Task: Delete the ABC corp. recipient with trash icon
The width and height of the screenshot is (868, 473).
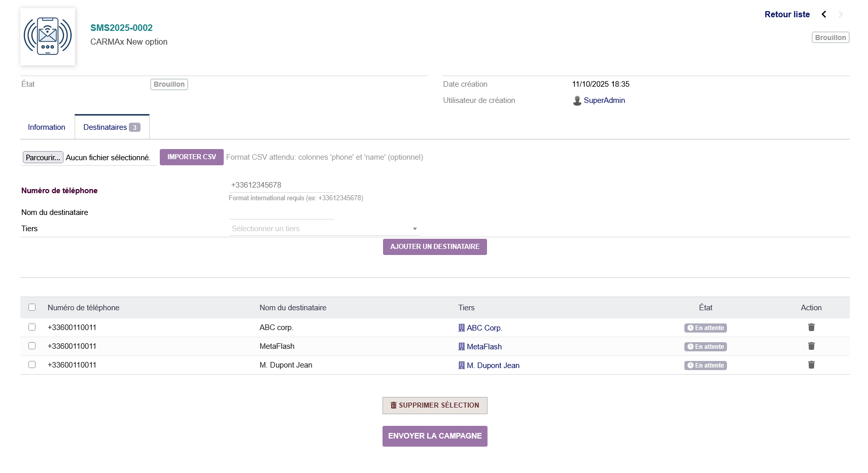Action: (811, 328)
